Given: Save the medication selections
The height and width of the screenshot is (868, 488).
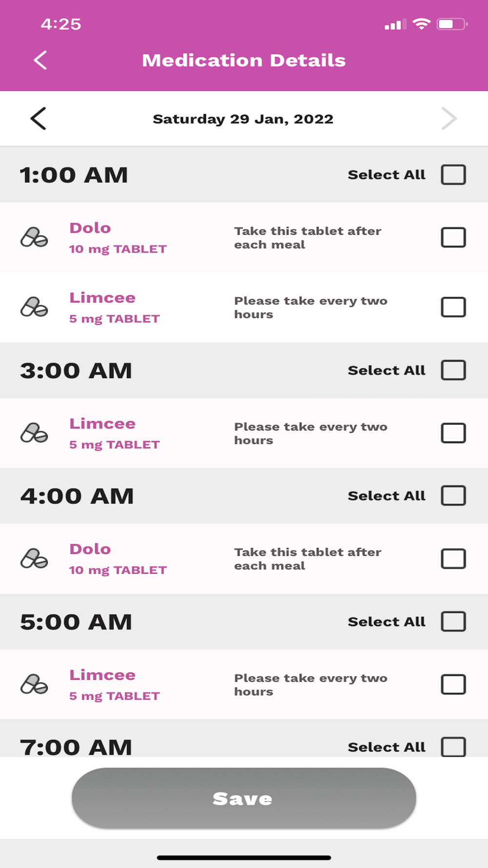Looking at the screenshot, I should [244, 798].
